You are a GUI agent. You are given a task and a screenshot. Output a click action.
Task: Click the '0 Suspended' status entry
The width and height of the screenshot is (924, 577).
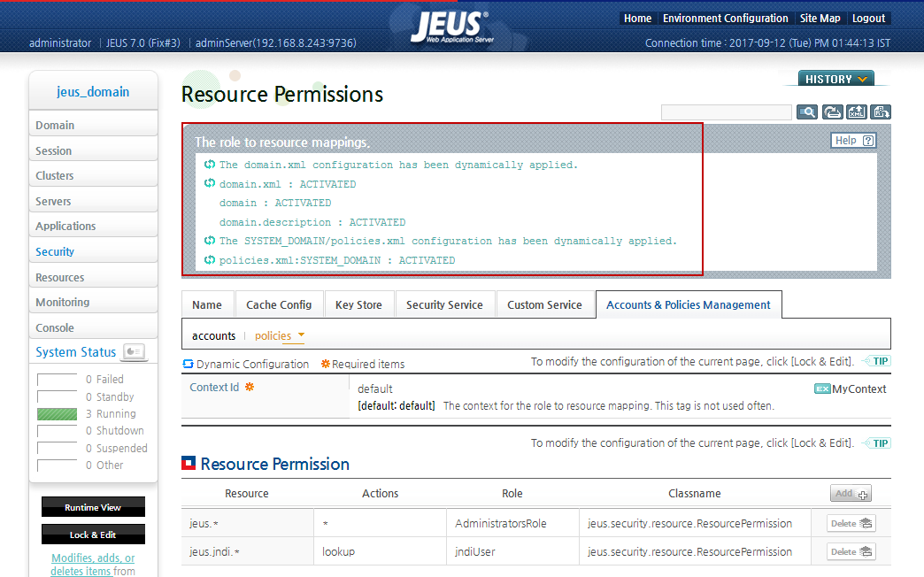pyautogui.click(x=116, y=448)
